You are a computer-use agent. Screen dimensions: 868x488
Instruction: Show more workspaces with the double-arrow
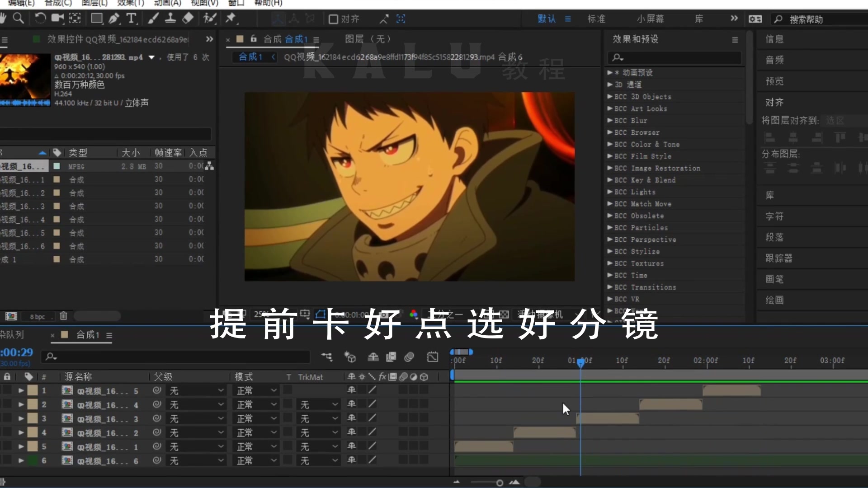[x=734, y=19]
